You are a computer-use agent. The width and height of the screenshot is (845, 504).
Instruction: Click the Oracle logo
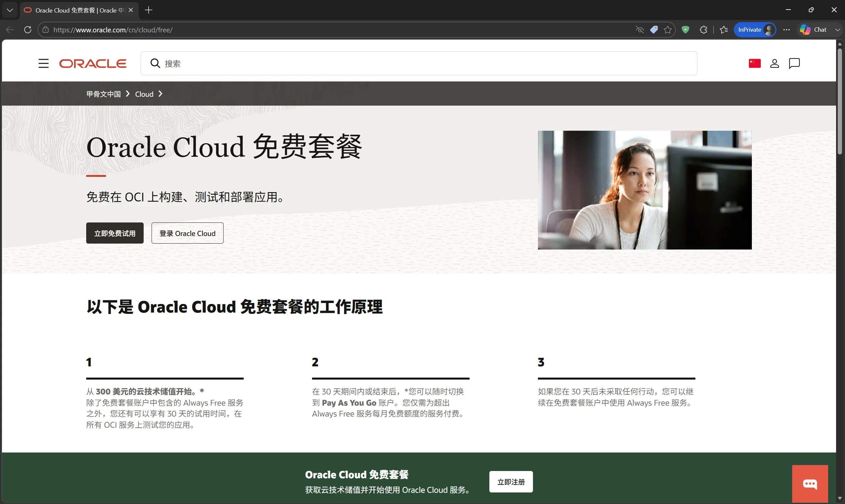coord(93,63)
